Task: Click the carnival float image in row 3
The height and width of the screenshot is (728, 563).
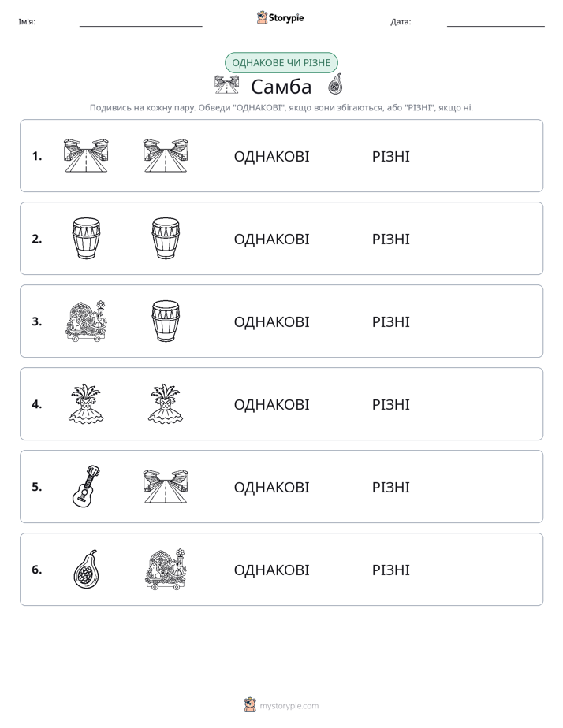Action: [x=86, y=321]
